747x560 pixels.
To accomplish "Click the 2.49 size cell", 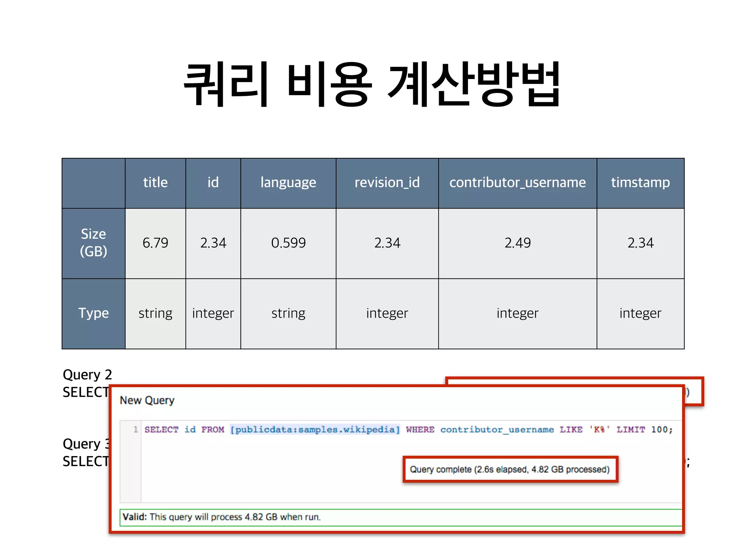I will (518, 243).
